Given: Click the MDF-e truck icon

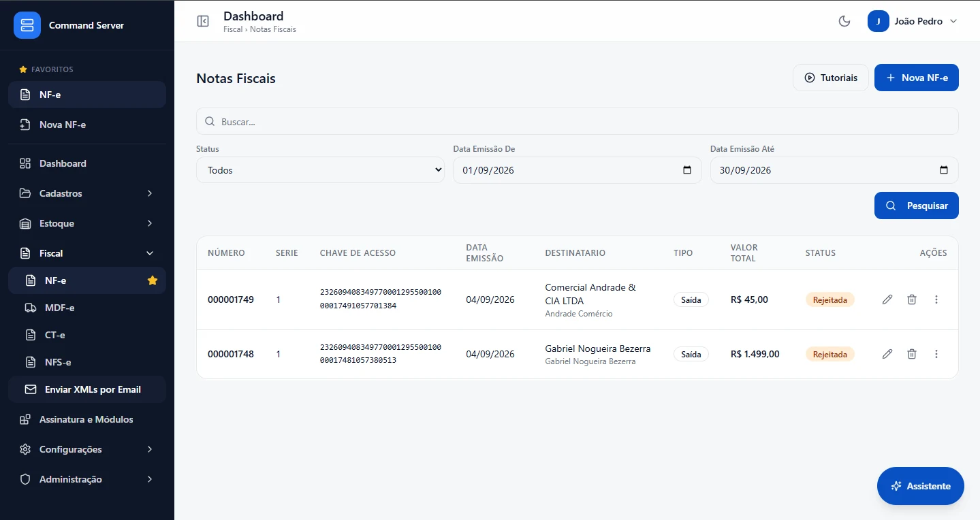Looking at the screenshot, I should [x=31, y=308].
